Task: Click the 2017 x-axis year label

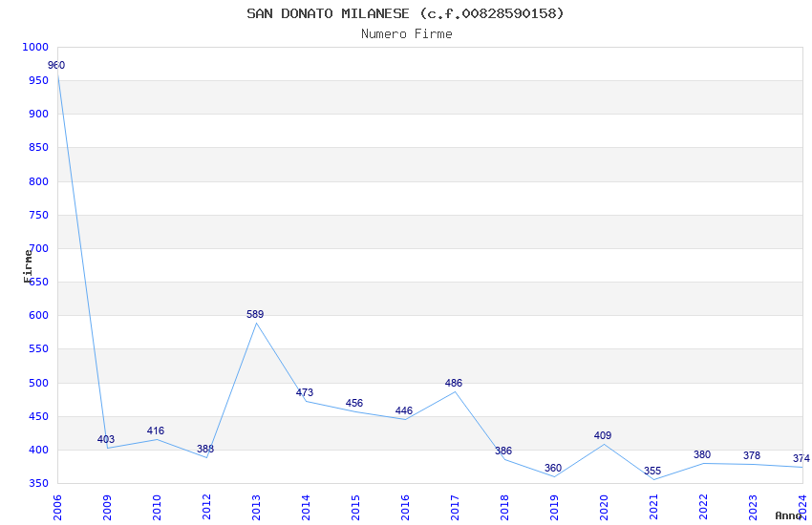Action: point(455,507)
